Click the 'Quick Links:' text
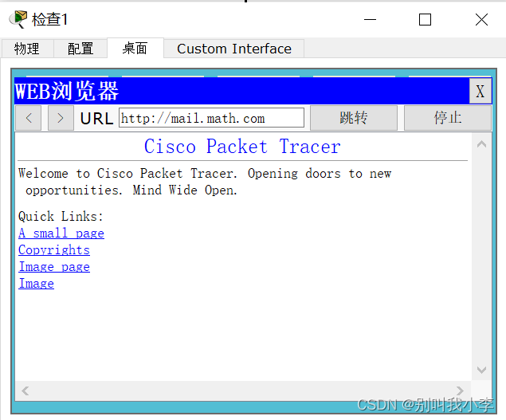Image resolution: width=506 pixels, height=420 pixels. click(x=61, y=216)
